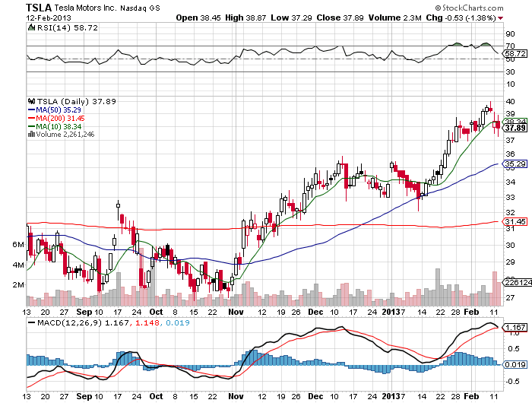Click the 40 price level on axis

(x=510, y=101)
